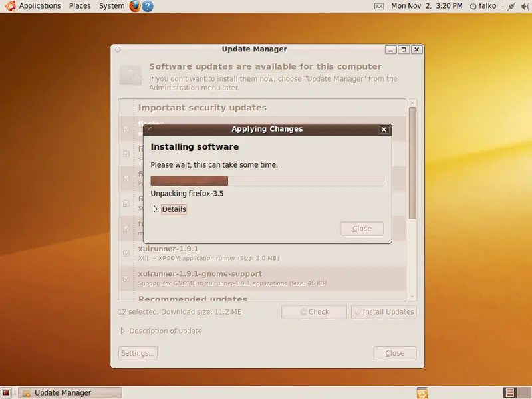532x399 pixels.
Task: Expand Description of update
Action: coord(161,331)
